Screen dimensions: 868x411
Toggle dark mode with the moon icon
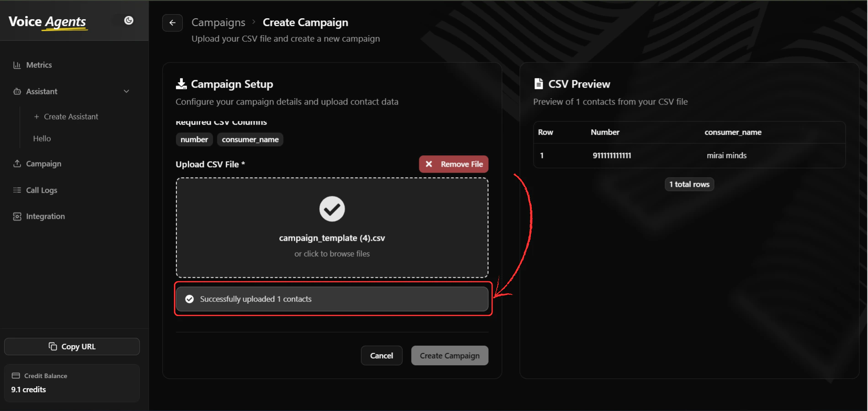(128, 20)
